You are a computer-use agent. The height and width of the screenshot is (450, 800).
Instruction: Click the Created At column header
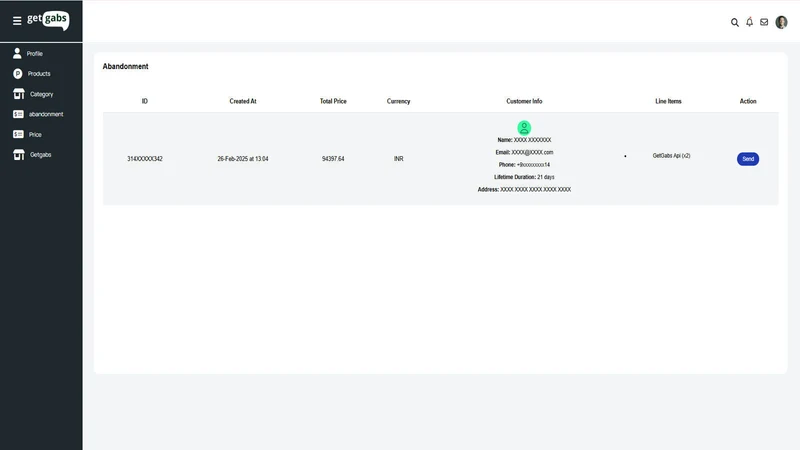point(243,101)
